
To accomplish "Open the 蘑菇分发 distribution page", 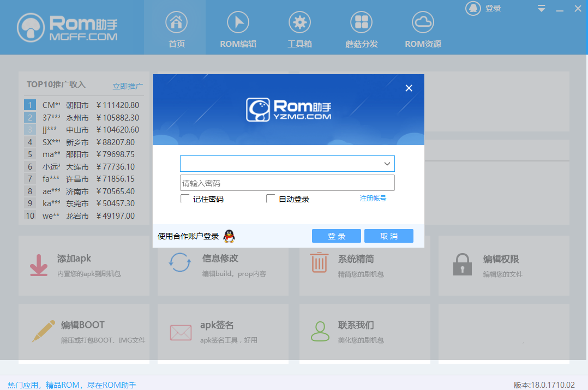I will pos(361,28).
